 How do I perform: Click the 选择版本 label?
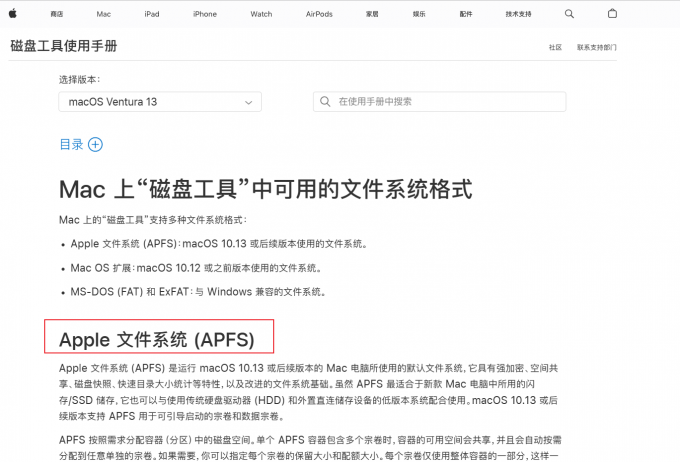click(x=80, y=79)
